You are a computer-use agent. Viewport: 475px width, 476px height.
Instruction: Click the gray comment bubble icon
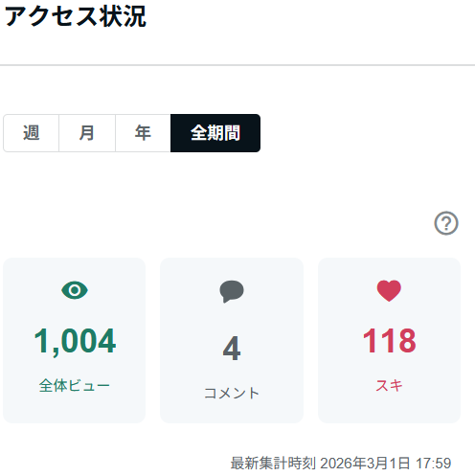(x=232, y=291)
